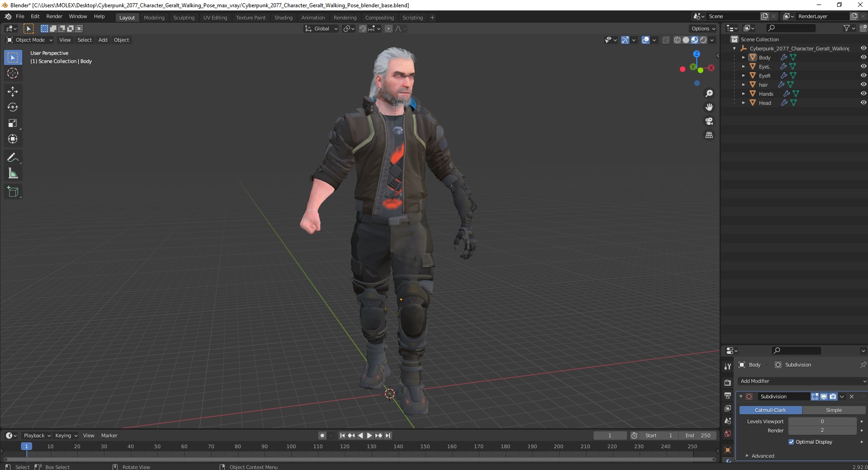
Task: Open the timeline Marker menu
Action: click(x=109, y=436)
